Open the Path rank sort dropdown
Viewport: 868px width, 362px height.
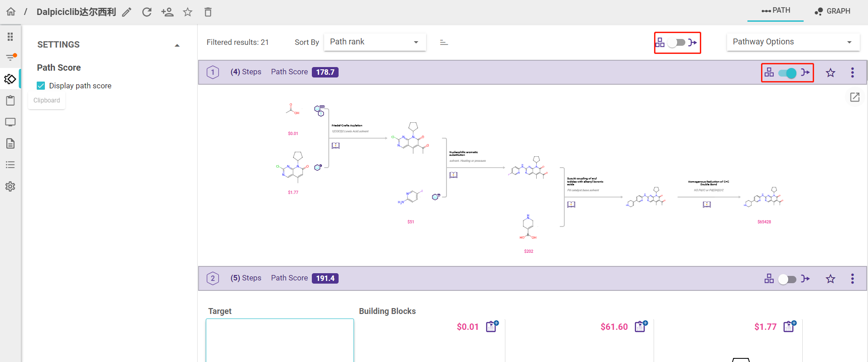374,42
